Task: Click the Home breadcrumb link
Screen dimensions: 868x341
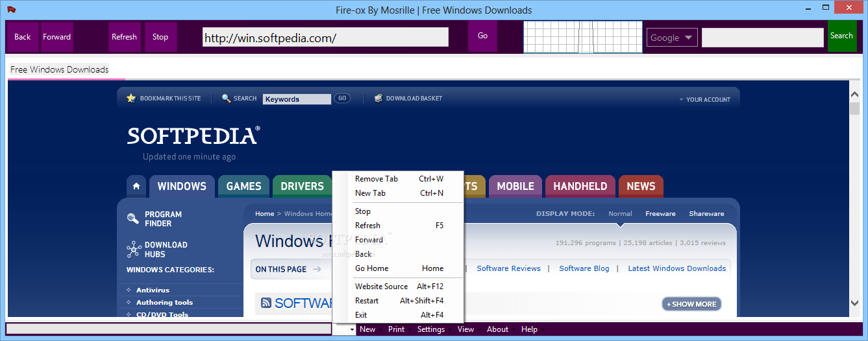Action: 264,213
